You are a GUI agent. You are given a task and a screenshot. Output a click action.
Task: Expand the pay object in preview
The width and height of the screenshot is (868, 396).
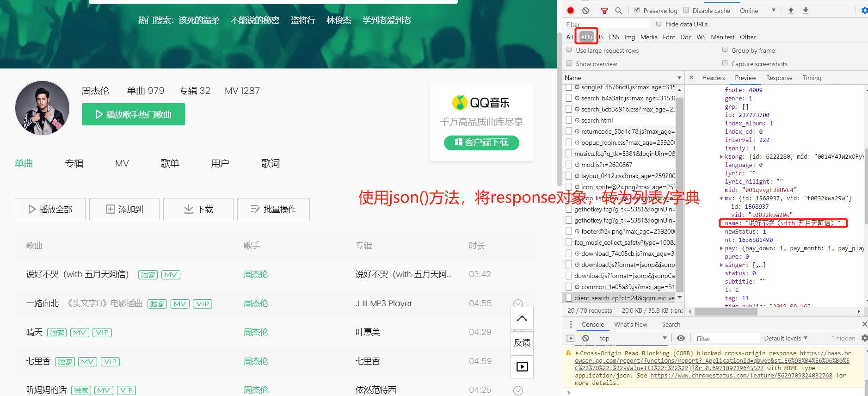pos(721,248)
